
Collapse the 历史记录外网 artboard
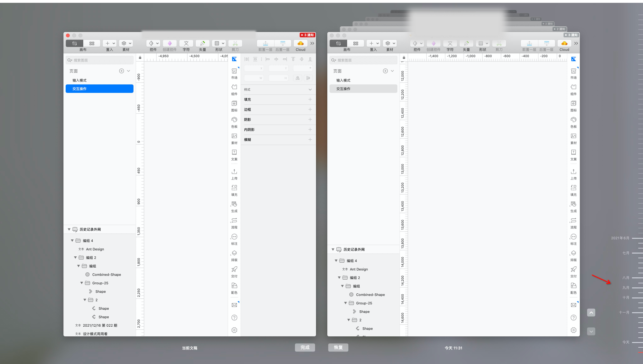69,229
